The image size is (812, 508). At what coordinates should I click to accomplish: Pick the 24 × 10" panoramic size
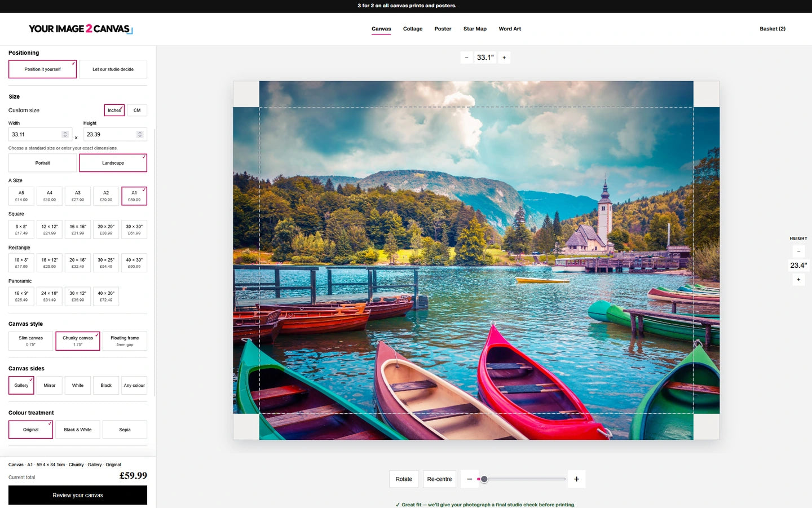click(50, 297)
